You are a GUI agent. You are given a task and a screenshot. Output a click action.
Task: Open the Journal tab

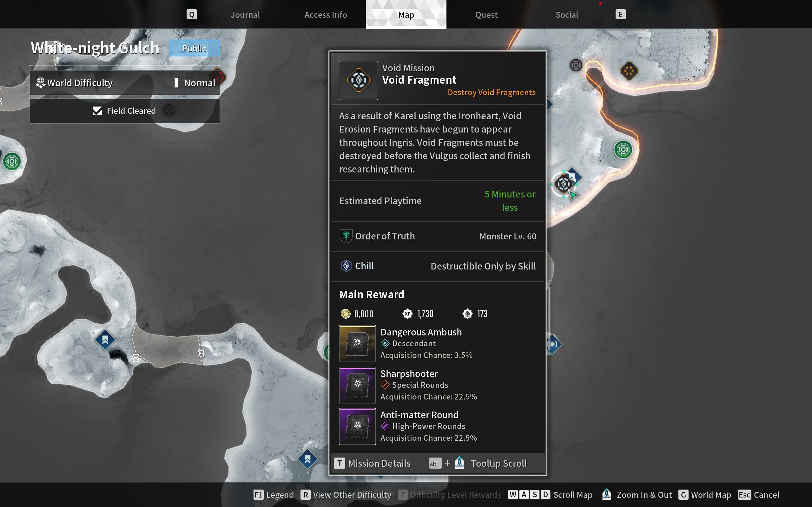click(244, 14)
